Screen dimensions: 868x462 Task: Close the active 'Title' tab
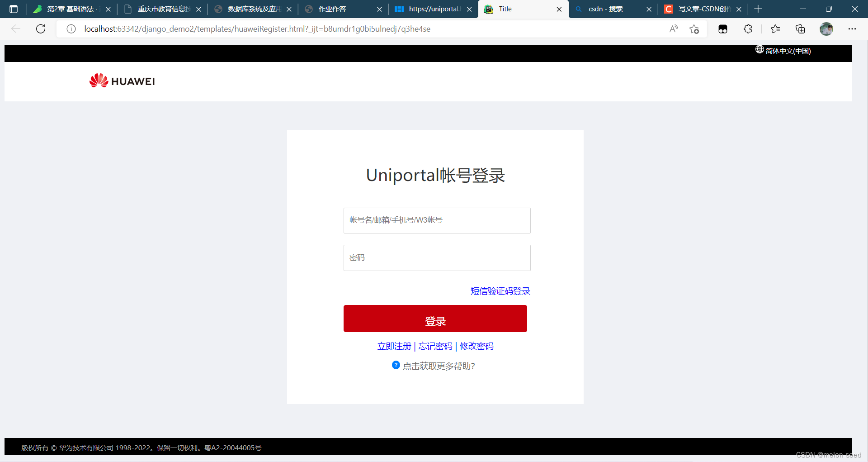point(559,9)
